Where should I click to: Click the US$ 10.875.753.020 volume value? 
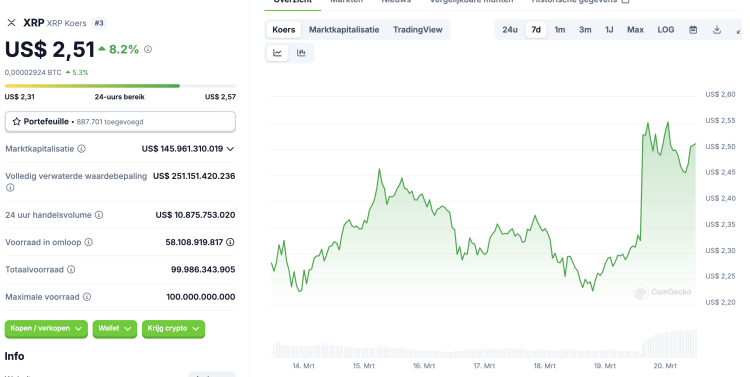(195, 215)
